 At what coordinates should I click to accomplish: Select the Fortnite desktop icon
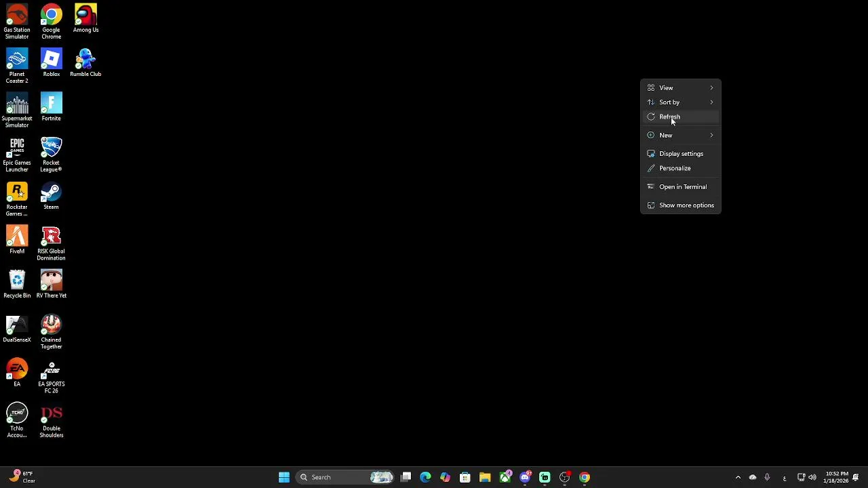(x=51, y=106)
